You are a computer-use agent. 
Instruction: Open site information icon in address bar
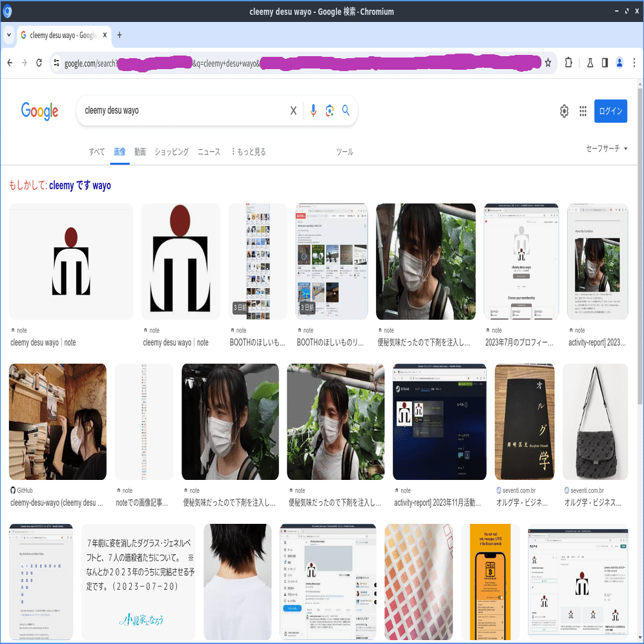(57, 63)
